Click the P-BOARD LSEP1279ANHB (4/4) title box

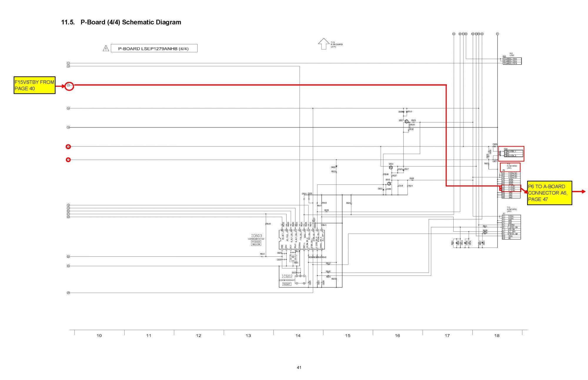point(154,48)
